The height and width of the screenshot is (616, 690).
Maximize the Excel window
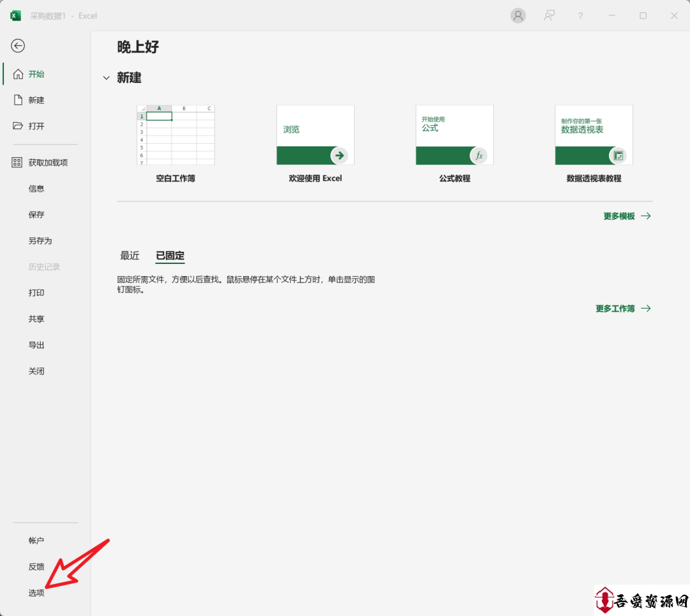click(643, 16)
